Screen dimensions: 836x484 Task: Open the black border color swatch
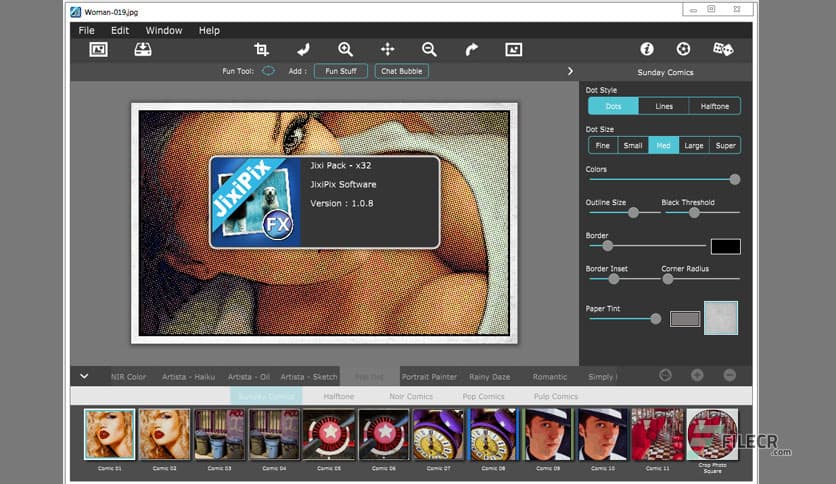coord(725,246)
